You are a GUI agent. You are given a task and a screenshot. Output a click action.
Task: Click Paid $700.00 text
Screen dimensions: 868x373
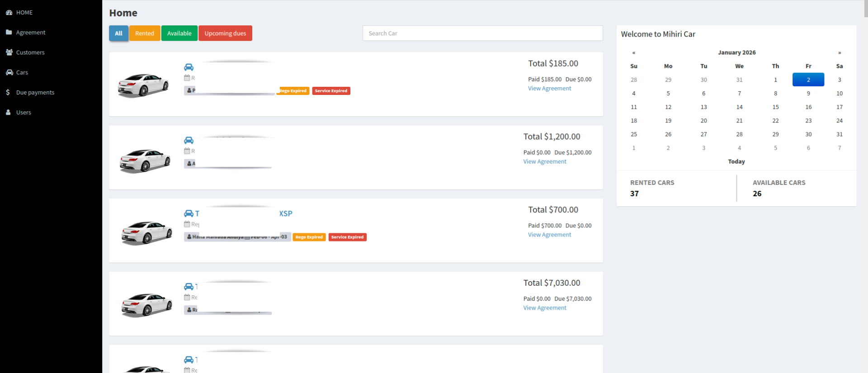[x=545, y=226]
